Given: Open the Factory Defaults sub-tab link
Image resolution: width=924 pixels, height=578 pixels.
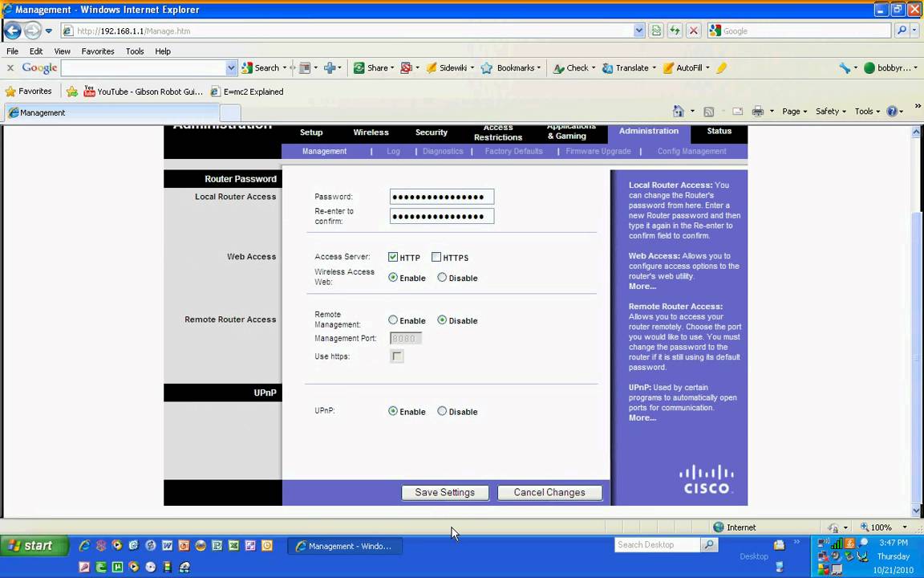Looking at the screenshot, I should (x=513, y=152).
